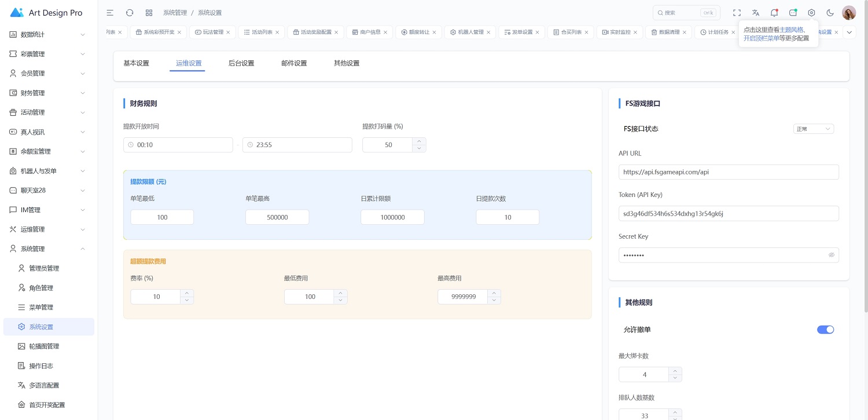This screenshot has width=868, height=420.
Task: Open 管理员管理 in the sidebar
Action: coord(44,268)
